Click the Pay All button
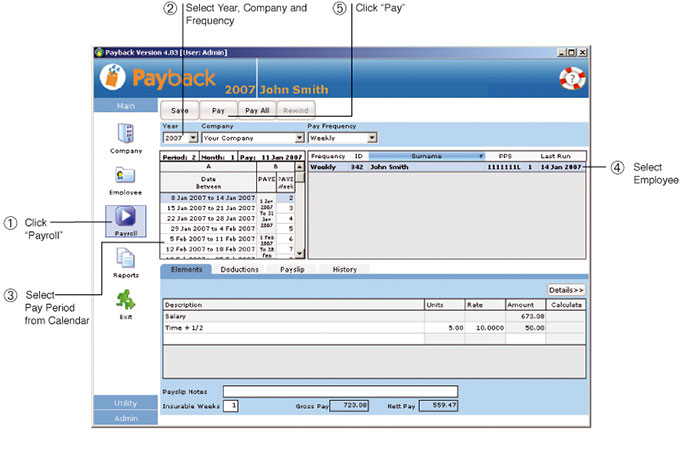Image resolution: width=680 pixels, height=468 pixels. pyautogui.click(x=257, y=110)
